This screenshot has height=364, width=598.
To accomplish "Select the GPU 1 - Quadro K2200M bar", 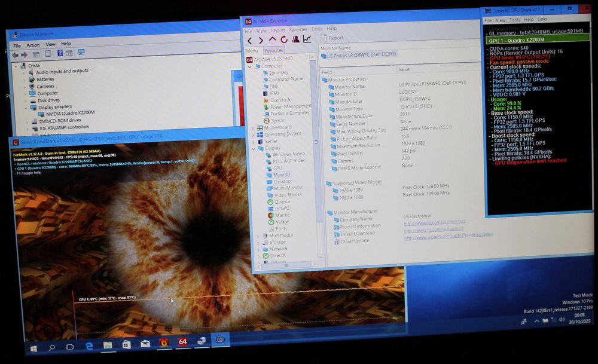I will point(538,39).
